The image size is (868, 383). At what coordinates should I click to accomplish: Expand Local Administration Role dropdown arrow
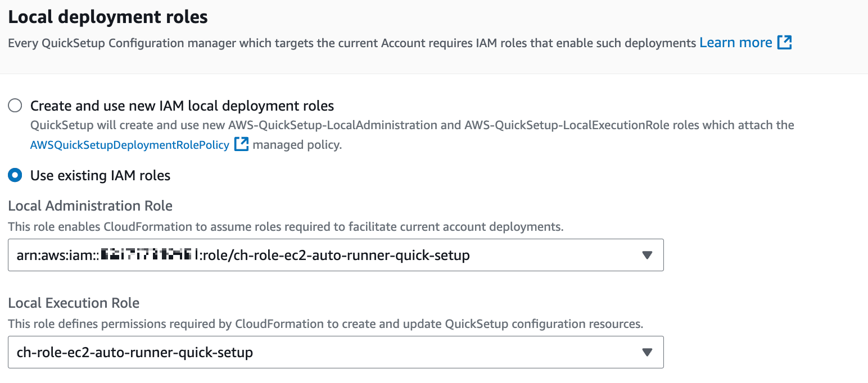point(647,256)
